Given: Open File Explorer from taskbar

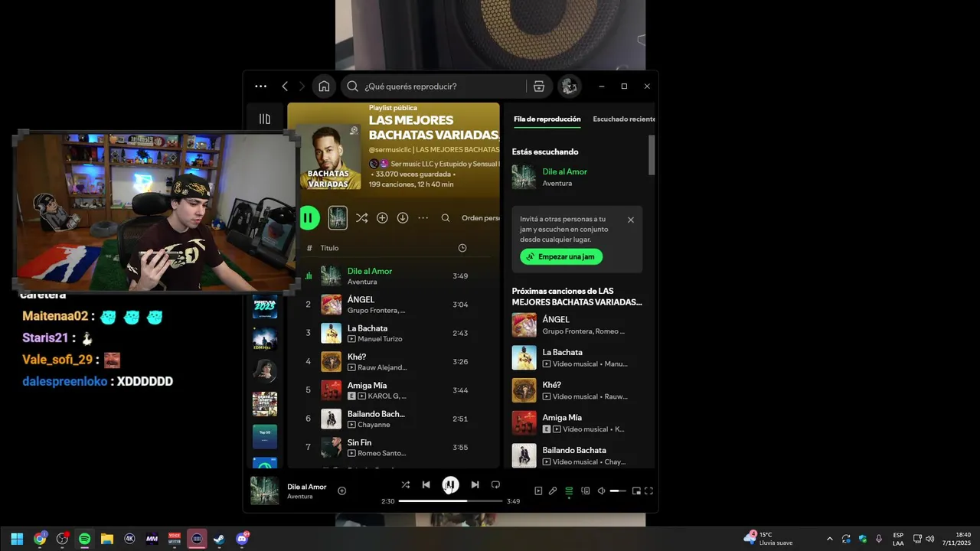Looking at the screenshot, I should (107, 539).
